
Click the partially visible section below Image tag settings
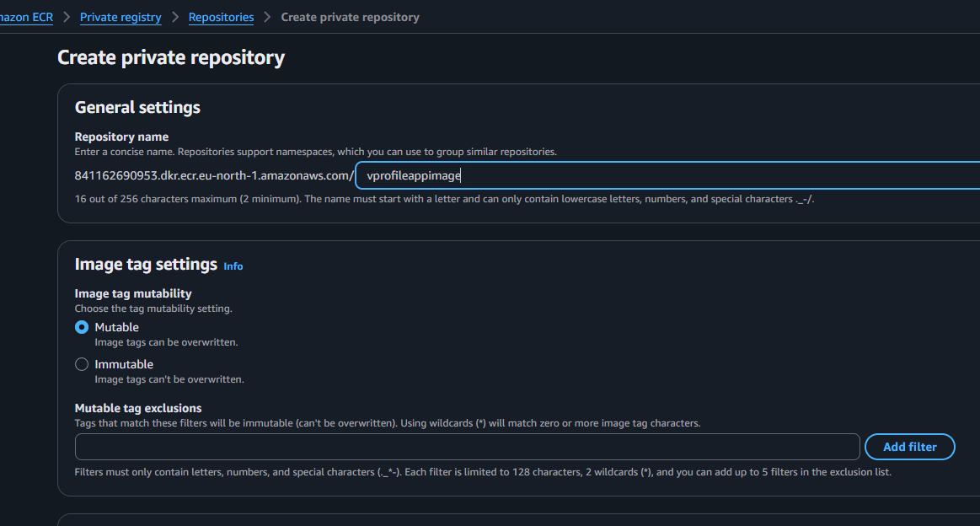click(x=506, y=521)
